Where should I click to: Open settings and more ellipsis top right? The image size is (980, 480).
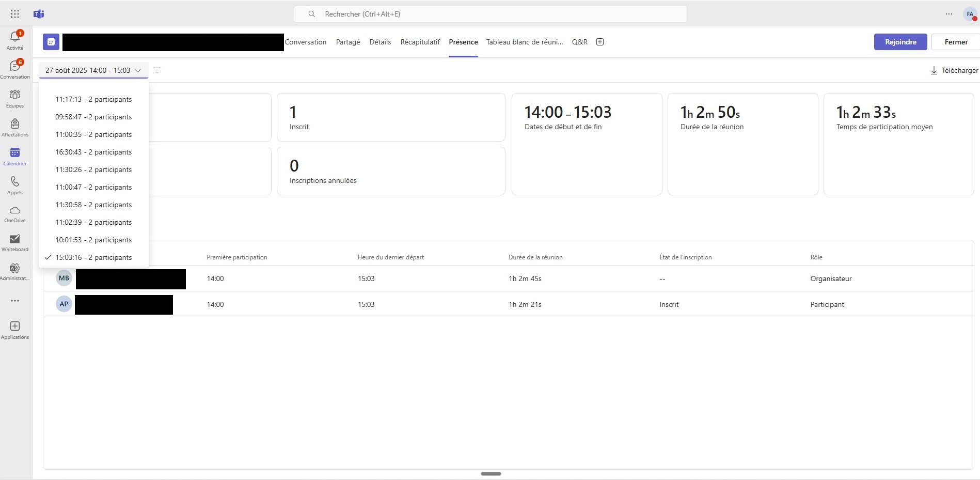click(949, 14)
